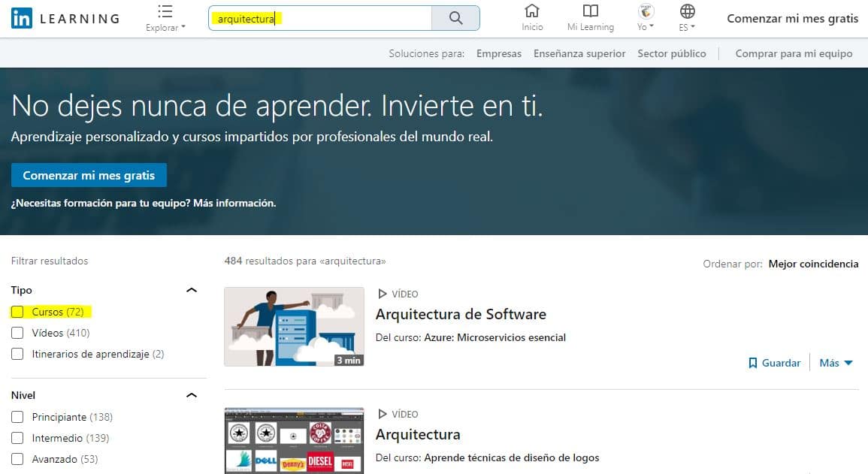Open Mi Learning section

pyautogui.click(x=591, y=18)
